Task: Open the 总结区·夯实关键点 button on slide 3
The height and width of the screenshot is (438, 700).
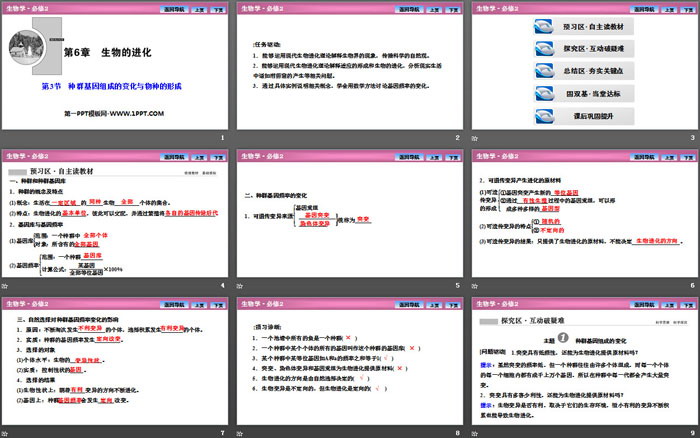Action: tap(584, 71)
